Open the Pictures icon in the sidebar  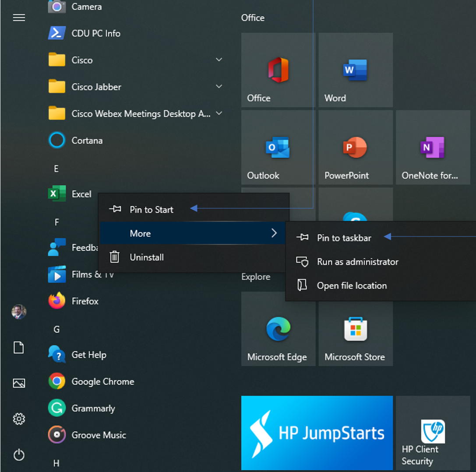(x=19, y=383)
